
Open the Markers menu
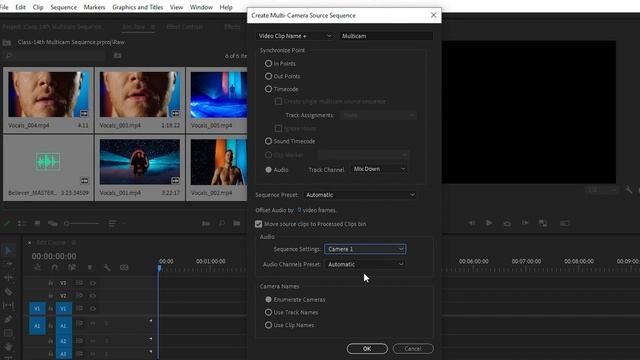[94, 7]
